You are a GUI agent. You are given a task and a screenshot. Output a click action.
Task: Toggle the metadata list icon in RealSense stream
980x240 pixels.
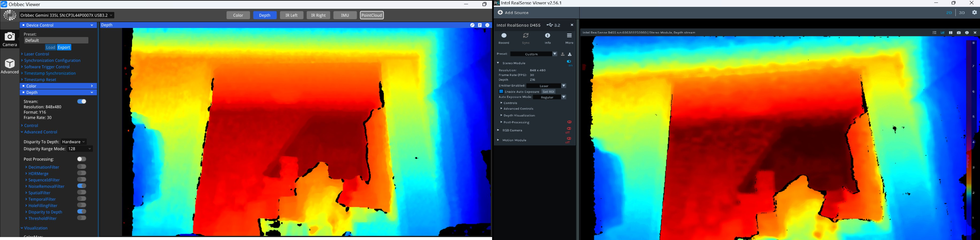point(934,33)
